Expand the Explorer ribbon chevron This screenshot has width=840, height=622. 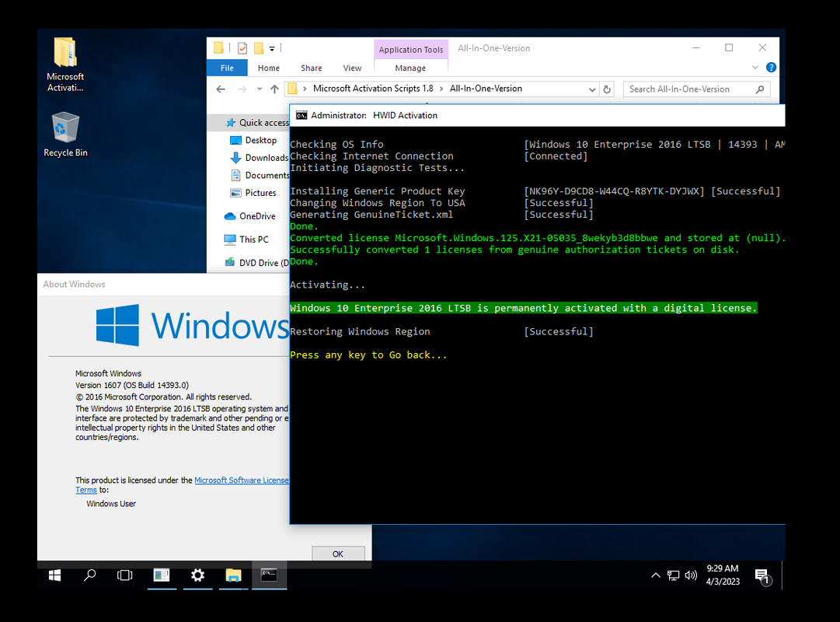755,68
